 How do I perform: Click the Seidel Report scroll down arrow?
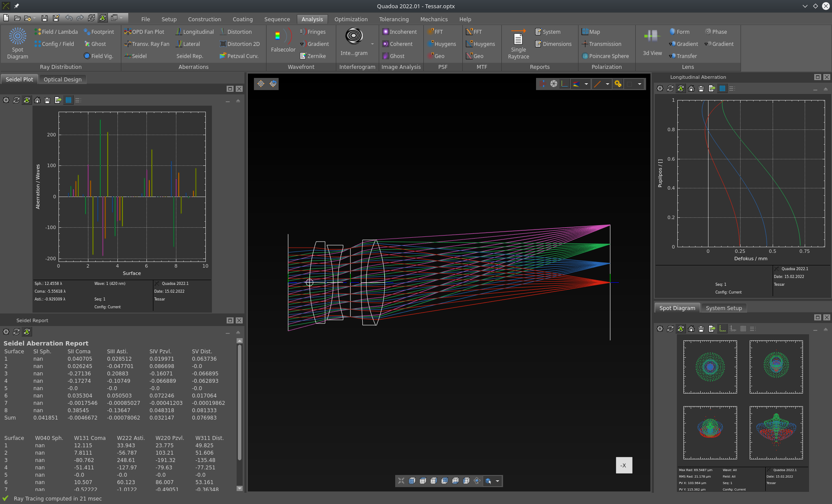point(239,488)
